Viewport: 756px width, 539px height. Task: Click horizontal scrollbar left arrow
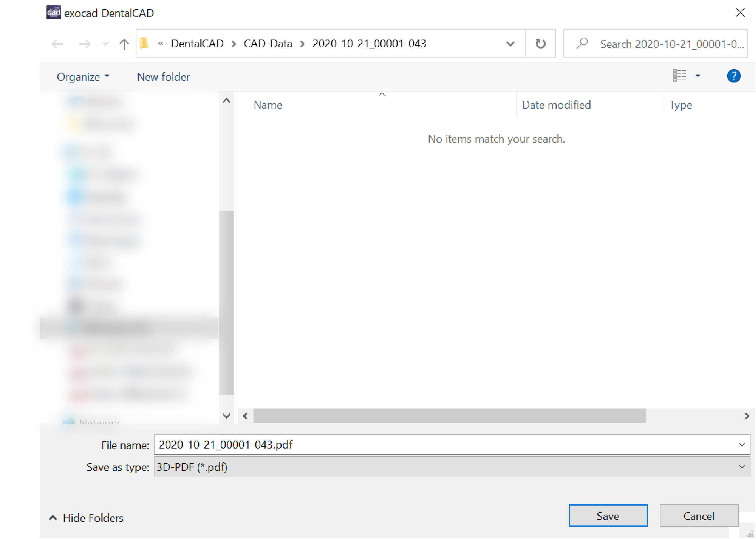pyautogui.click(x=246, y=416)
